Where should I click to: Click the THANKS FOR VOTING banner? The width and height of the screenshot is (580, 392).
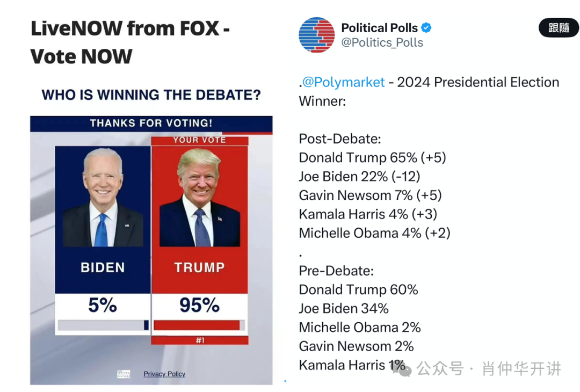coord(151,124)
